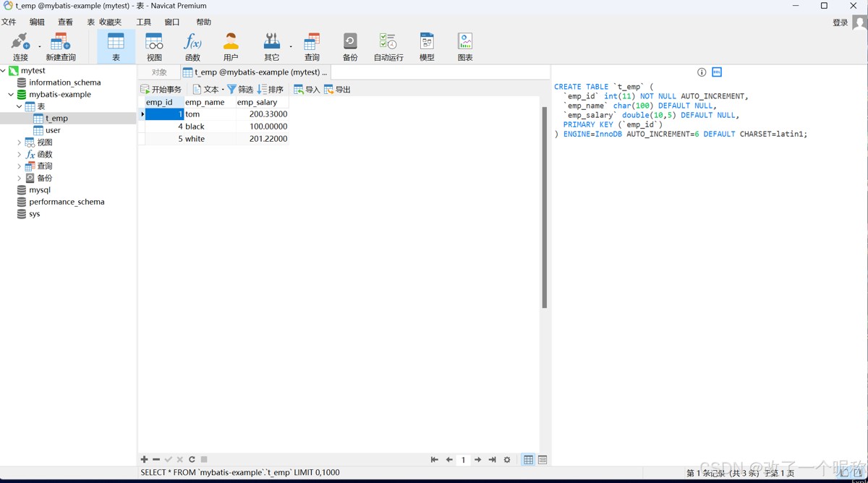
Task: Select the t_emp @mybatis-example tab
Action: click(255, 72)
